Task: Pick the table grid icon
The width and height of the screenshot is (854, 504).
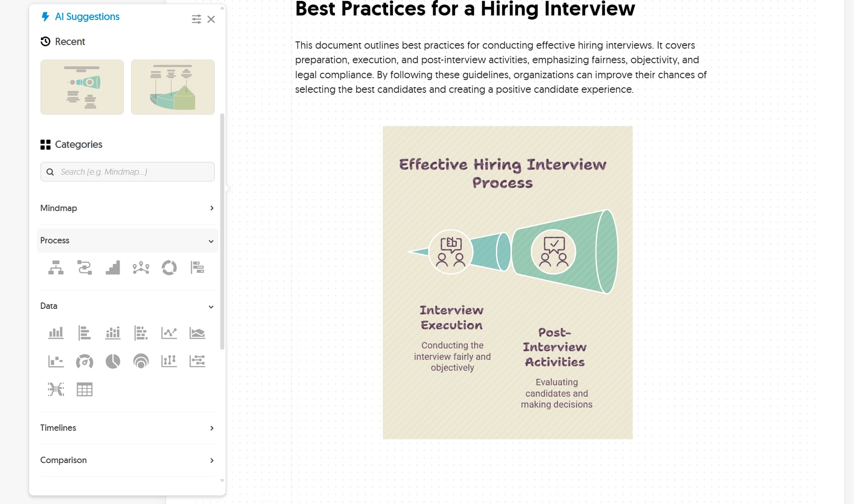Action: 85,389
